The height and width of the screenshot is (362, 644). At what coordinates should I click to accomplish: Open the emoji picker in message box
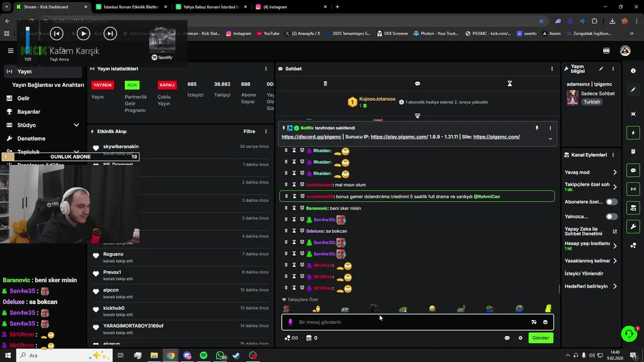(x=545, y=322)
